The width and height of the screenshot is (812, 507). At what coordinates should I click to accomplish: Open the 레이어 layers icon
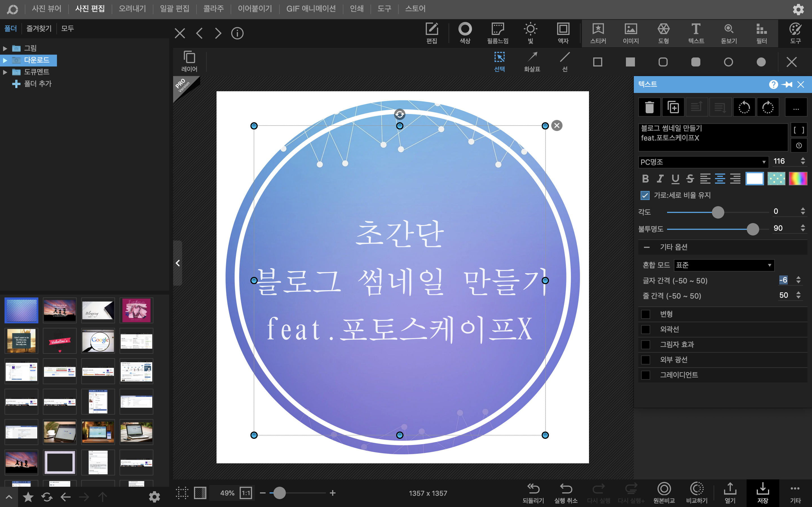pyautogui.click(x=189, y=61)
